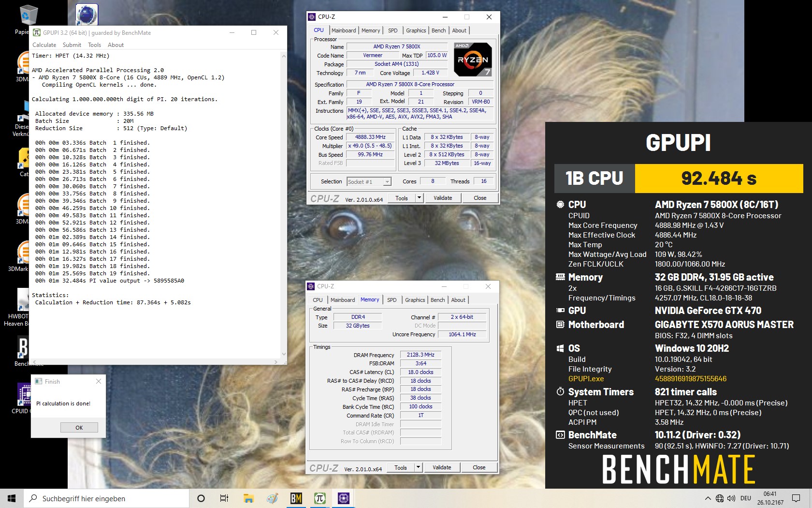
Task: Click OK in Finish dialog
Action: tap(79, 428)
